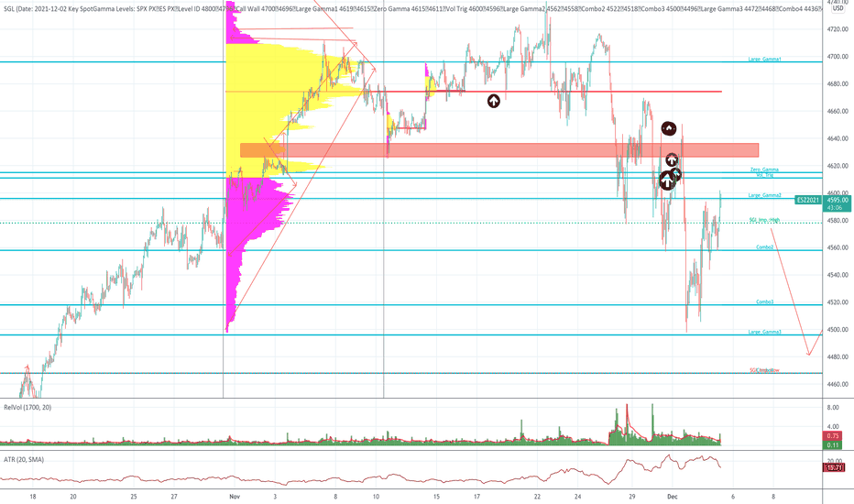
Task: Select the ATR (20, SMA) indicator title
Action: pos(24,460)
